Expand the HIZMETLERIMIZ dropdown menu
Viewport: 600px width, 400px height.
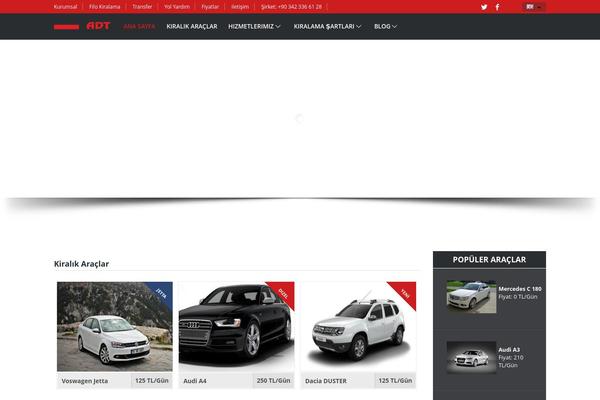(x=254, y=26)
